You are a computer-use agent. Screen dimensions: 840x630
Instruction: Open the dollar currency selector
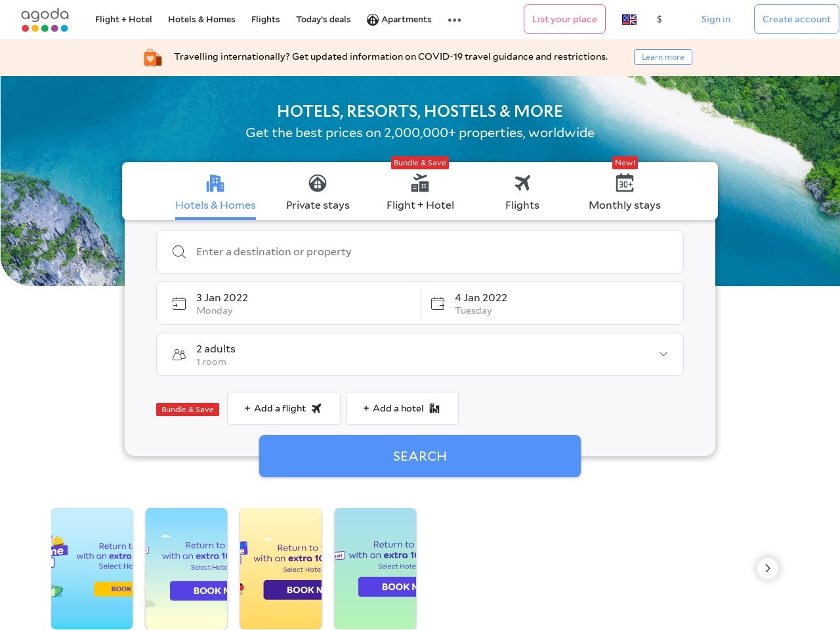pyautogui.click(x=659, y=19)
